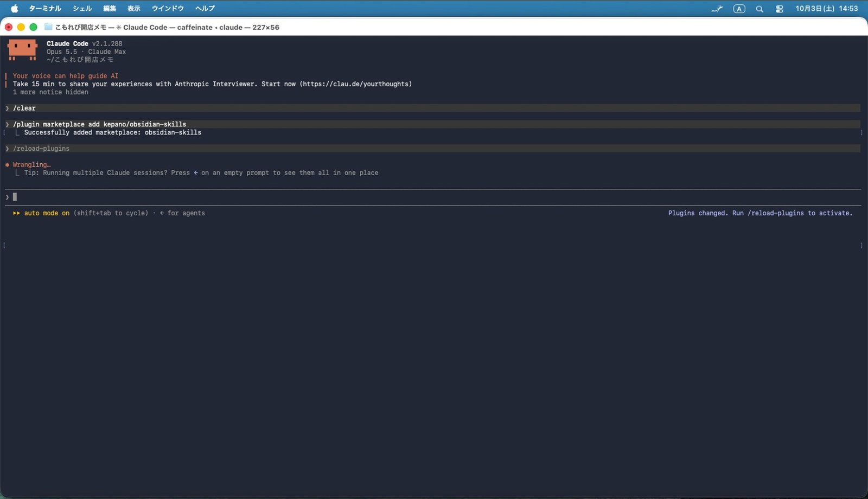
Task: Click the menu bar status icon left of A
Action: (717, 9)
